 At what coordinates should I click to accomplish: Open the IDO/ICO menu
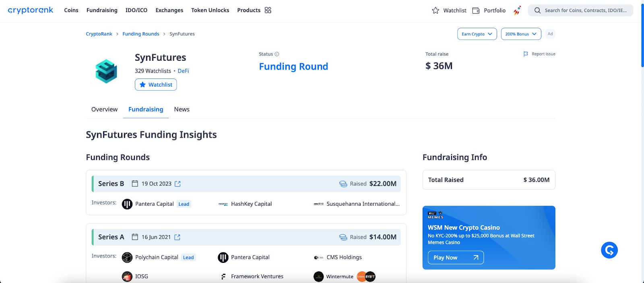136,10
